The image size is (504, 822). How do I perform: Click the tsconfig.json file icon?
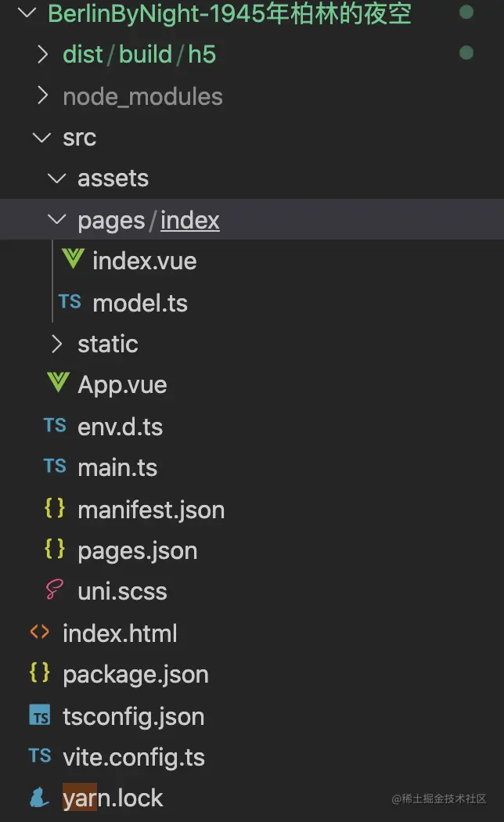pyautogui.click(x=39, y=716)
